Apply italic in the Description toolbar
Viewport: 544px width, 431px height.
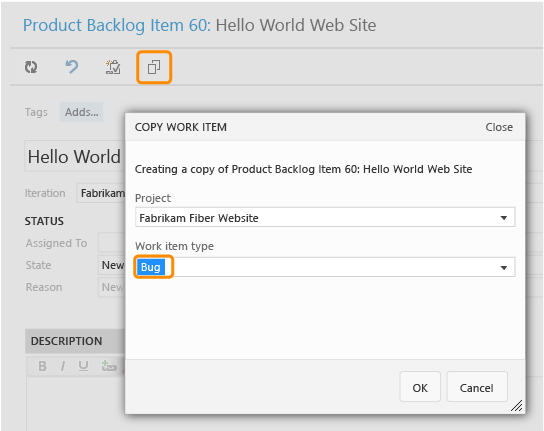63,366
